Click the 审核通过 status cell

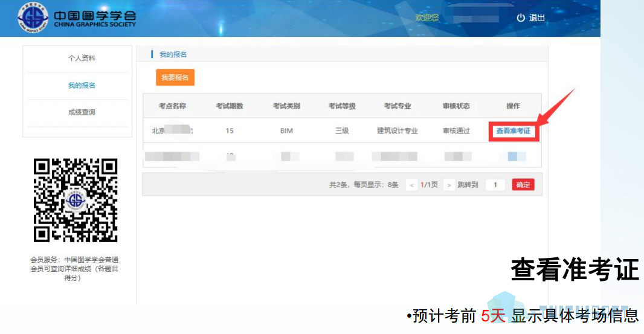click(456, 130)
